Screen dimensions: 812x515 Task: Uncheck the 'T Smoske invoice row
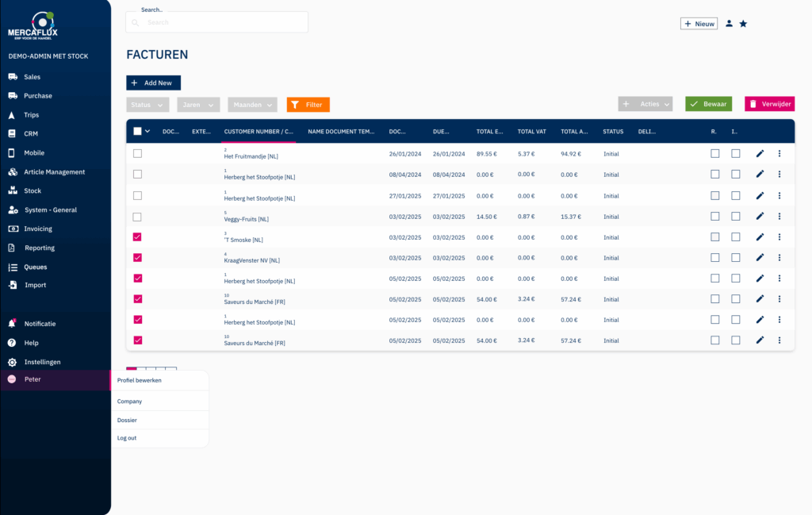138,237
